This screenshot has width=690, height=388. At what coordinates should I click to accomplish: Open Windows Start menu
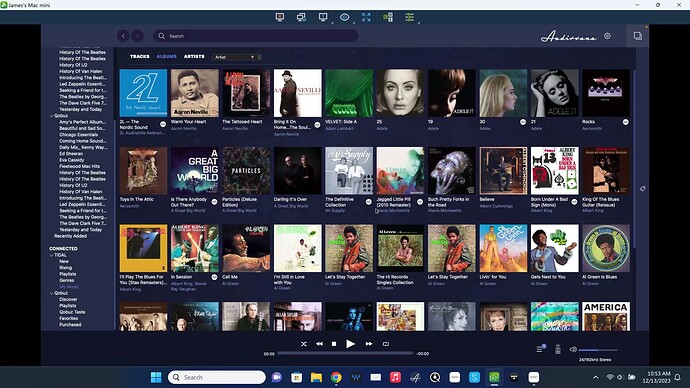pos(156,377)
